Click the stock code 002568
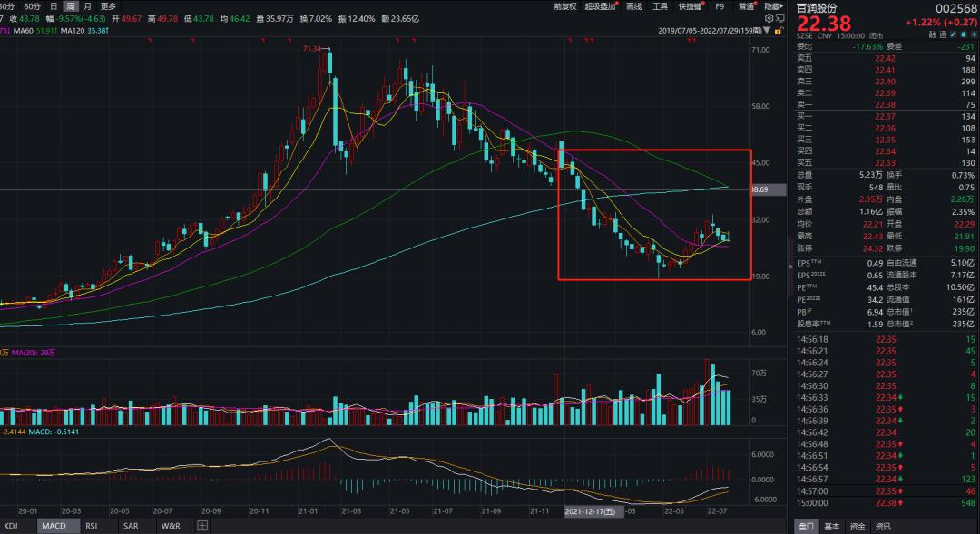 [x=955, y=8]
